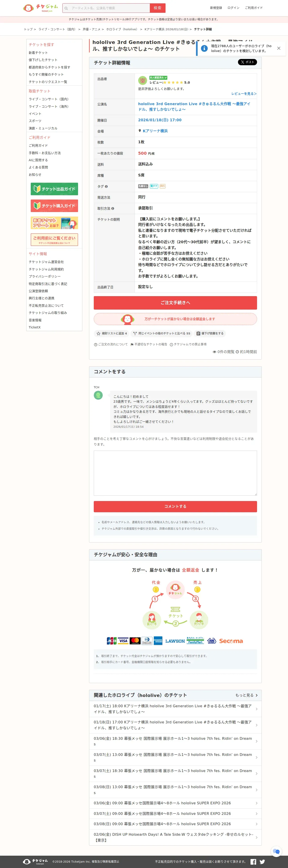288x868 pixels.
Task: Click the star icon to add to watchlist
Action: (98, 334)
